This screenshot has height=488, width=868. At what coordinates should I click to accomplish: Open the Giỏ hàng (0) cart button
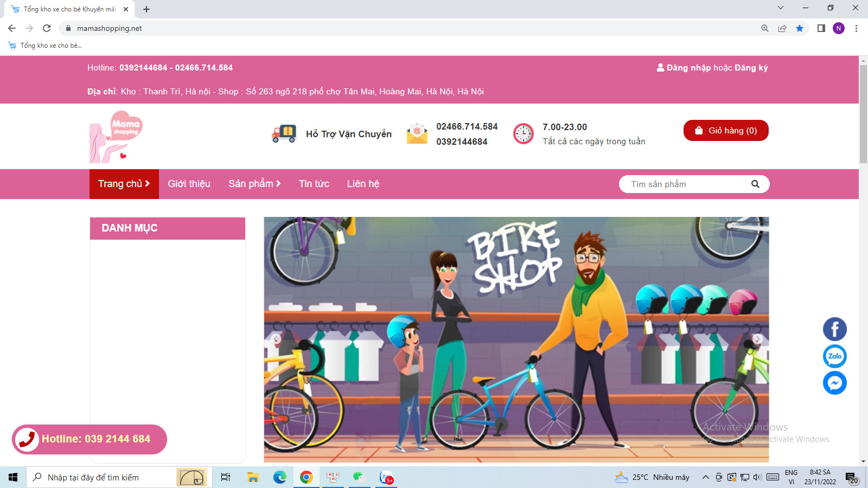click(726, 131)
